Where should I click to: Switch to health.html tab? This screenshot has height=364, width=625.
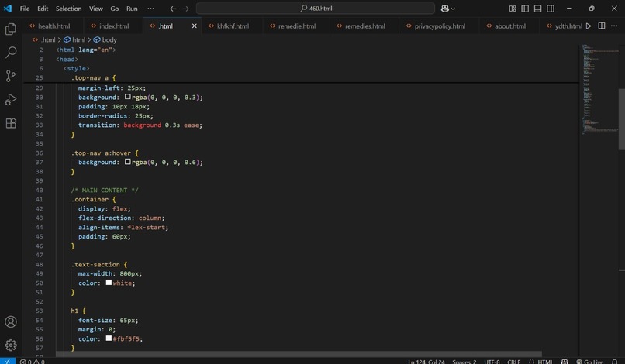pyautogui.click(x=53, y=26)
